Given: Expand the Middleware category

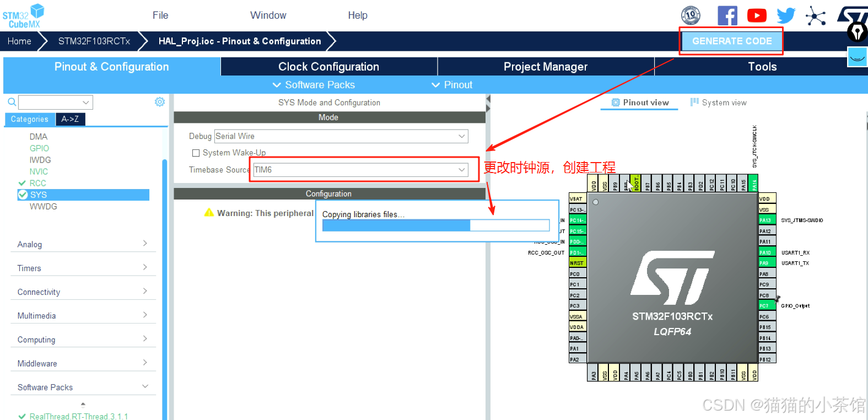Looking at the screenshot, I should pos(83,363).
